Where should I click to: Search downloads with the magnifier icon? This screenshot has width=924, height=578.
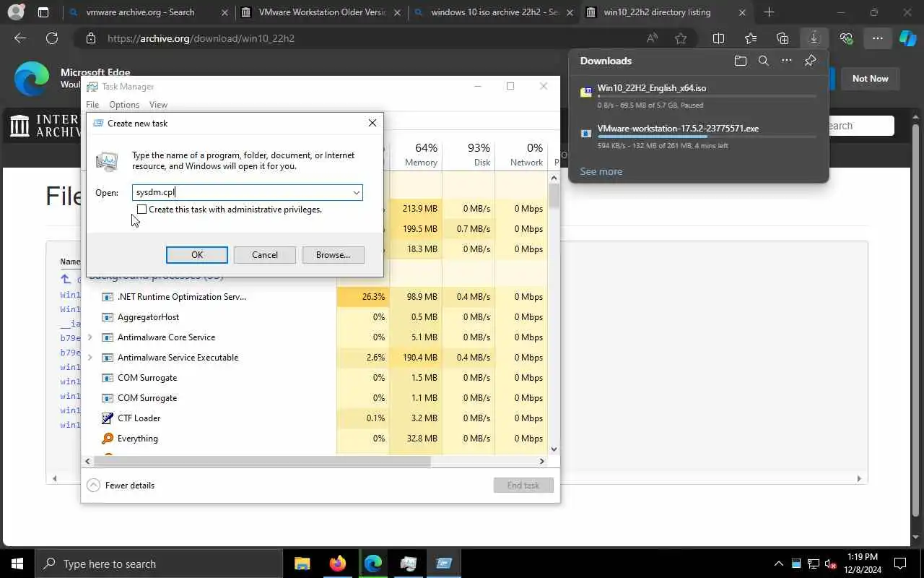pos(764,61)
